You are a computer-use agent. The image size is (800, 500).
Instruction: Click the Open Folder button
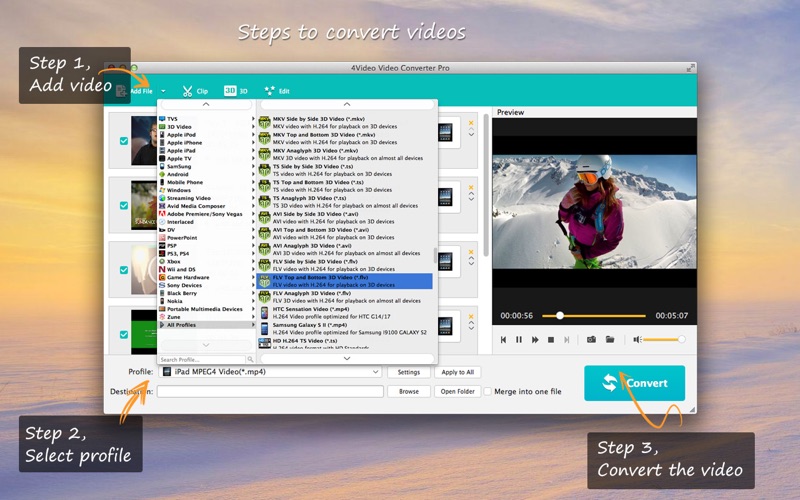tap(458, 391)
